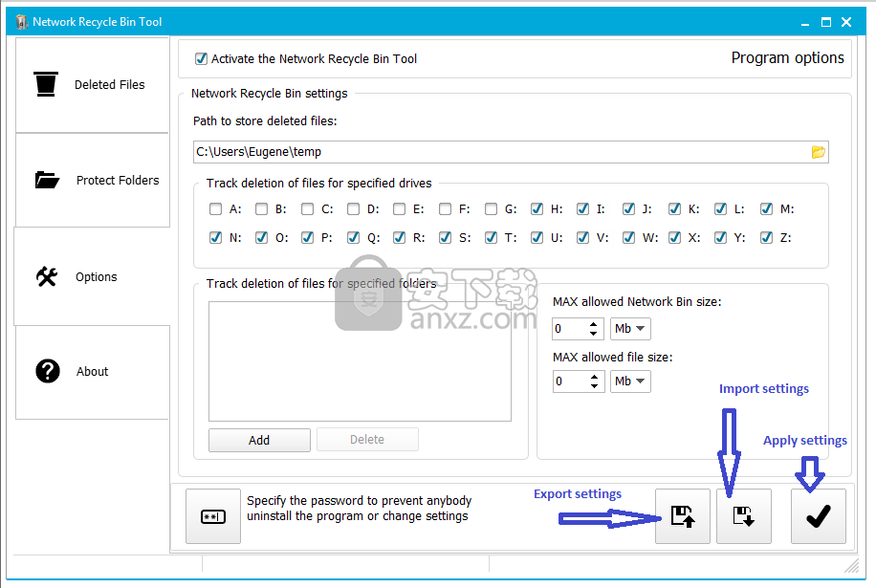Click the trash bin Deleted Files icon

46,84
